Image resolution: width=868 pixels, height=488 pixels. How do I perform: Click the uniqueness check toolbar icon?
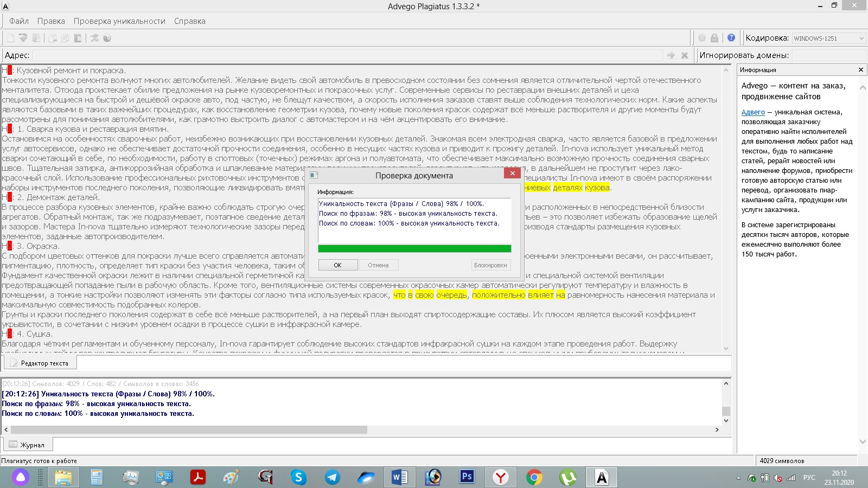[94, 38]
